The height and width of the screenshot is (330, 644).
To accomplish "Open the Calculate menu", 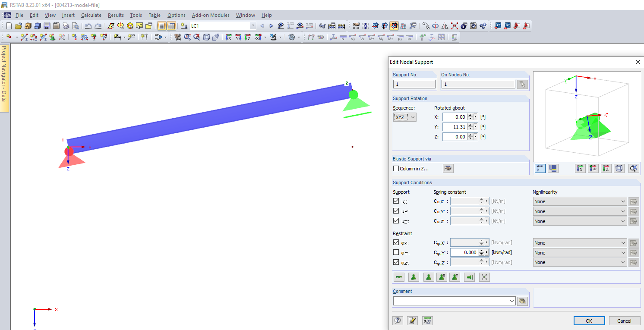I will point(92,15).
